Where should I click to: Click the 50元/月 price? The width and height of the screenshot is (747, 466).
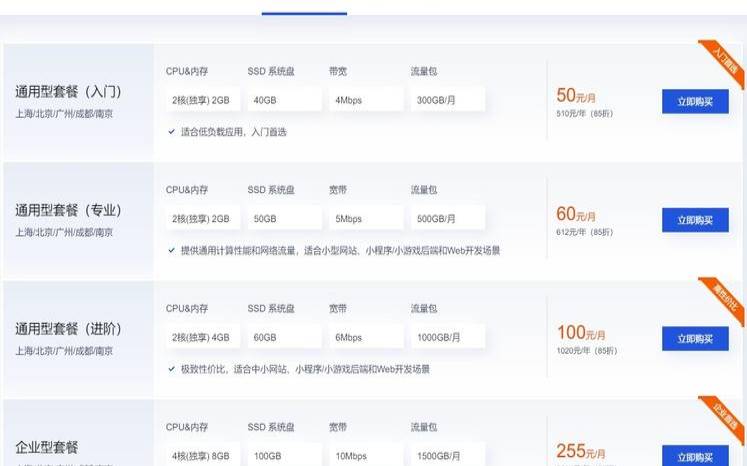click(x=576, y=95)
